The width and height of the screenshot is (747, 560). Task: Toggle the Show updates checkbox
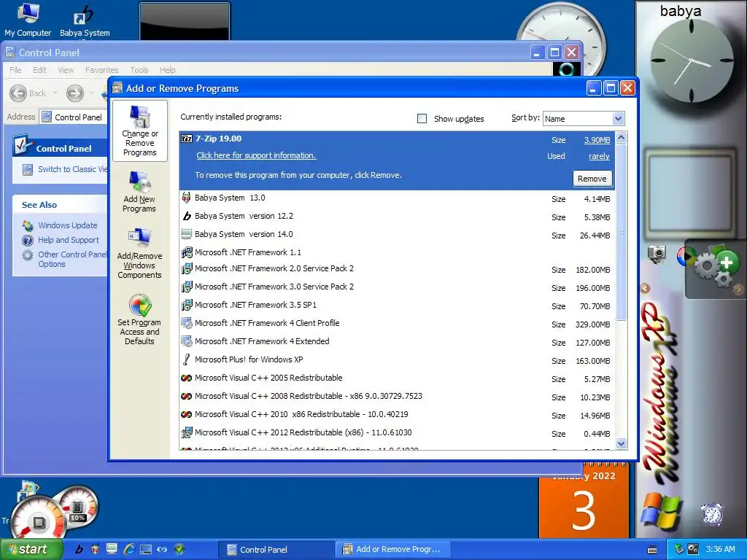[422, 119]
